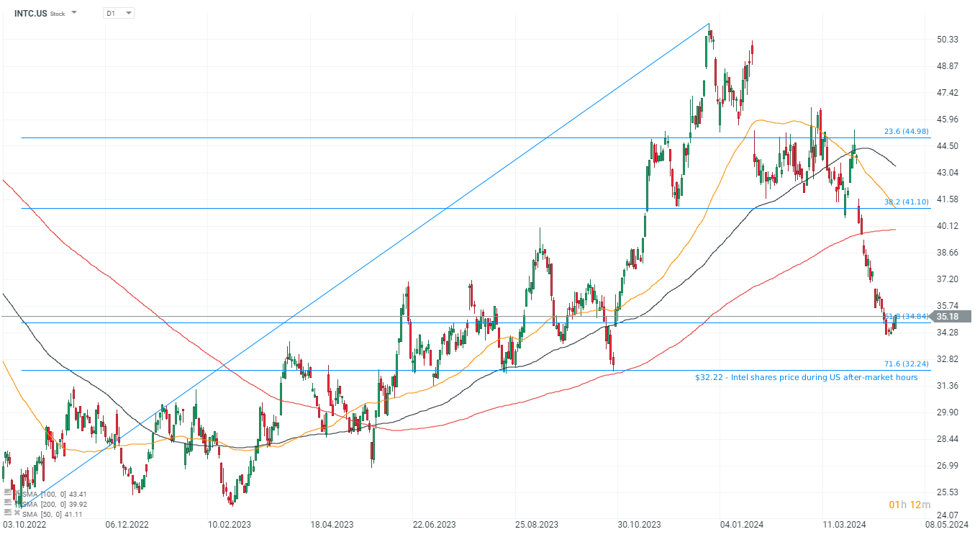Image resolution: width=980 pixels, height=537 pixels.
Task: Click the 34.28 price axis label
Action: [948, 333]
